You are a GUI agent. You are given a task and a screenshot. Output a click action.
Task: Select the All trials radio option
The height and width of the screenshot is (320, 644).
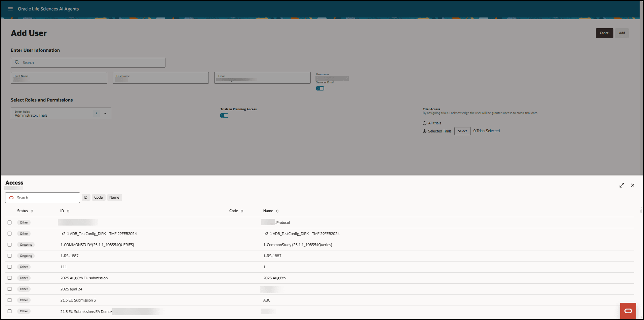click(424, 123)
